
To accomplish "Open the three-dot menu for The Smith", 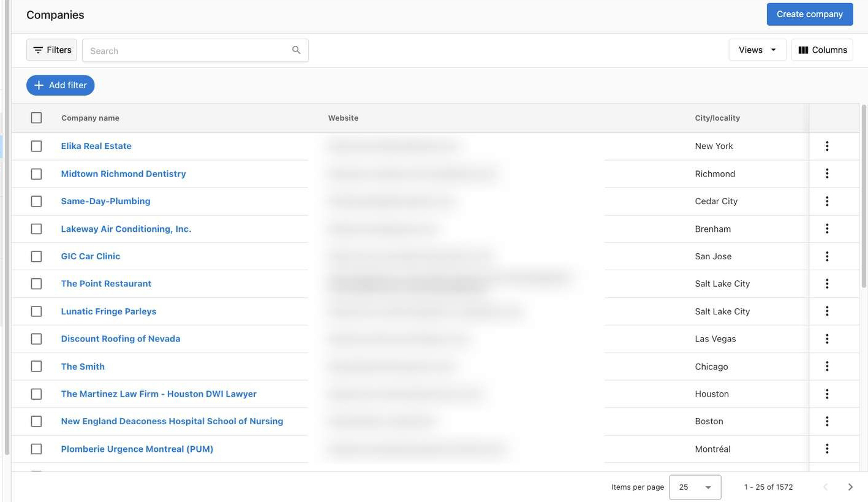I will click(827, 367).
